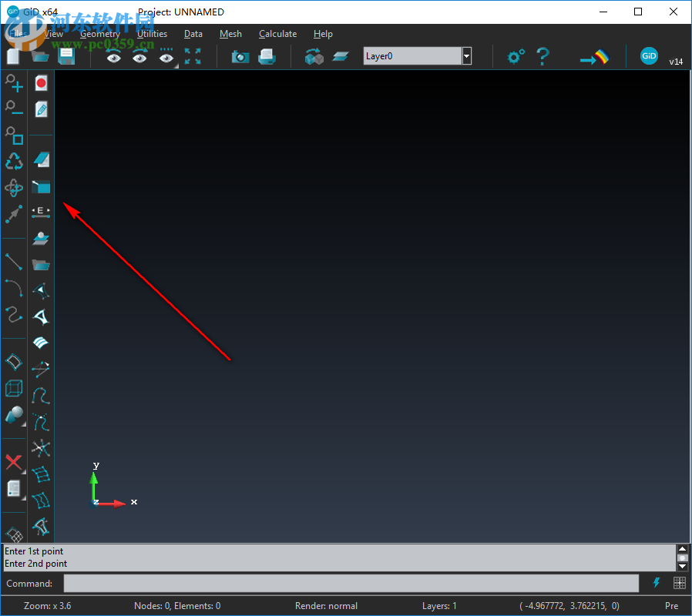Open the Mesh menu

pyautogui.click(x=230, y=34)
